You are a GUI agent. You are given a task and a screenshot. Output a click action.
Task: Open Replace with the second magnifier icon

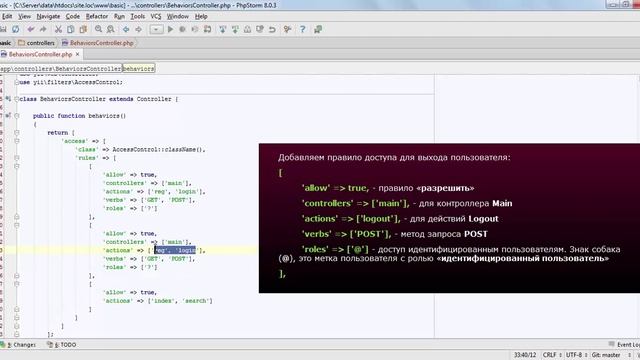point(111,29)
